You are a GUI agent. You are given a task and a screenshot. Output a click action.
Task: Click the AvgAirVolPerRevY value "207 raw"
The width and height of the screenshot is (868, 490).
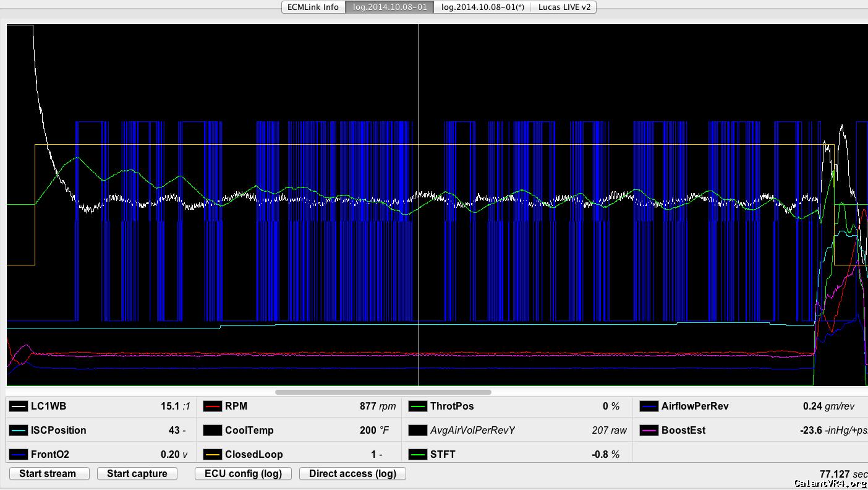(x=609, y=431)
